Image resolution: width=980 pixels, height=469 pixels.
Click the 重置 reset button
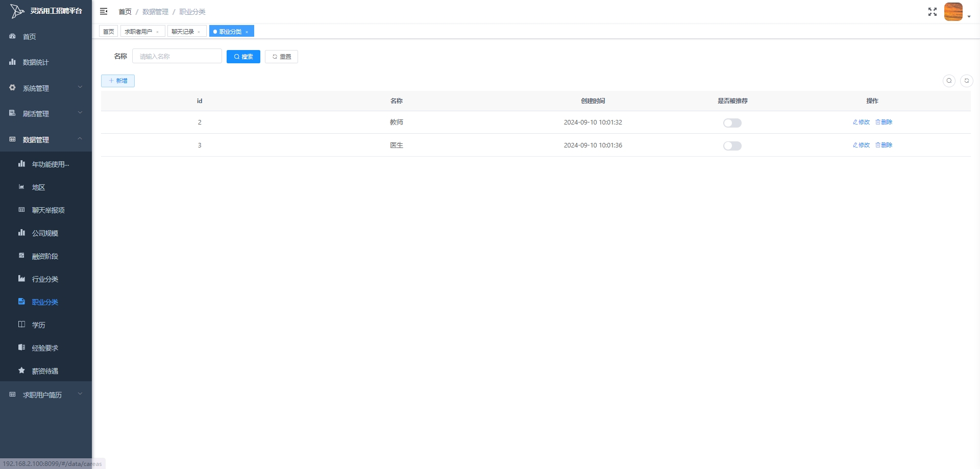tap(281, 57)
